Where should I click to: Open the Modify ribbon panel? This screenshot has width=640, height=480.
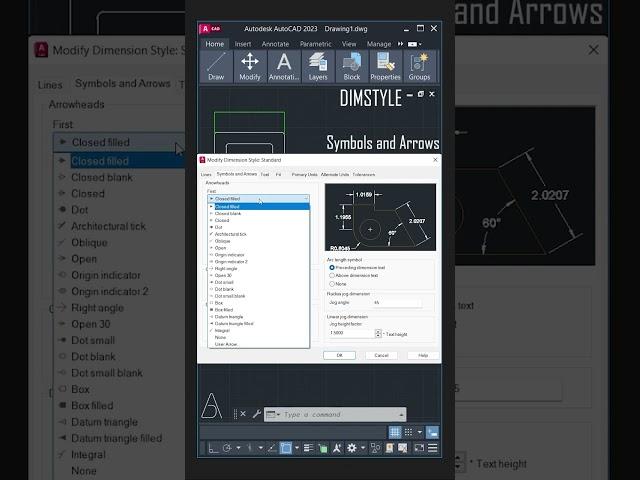coord(250,66)
